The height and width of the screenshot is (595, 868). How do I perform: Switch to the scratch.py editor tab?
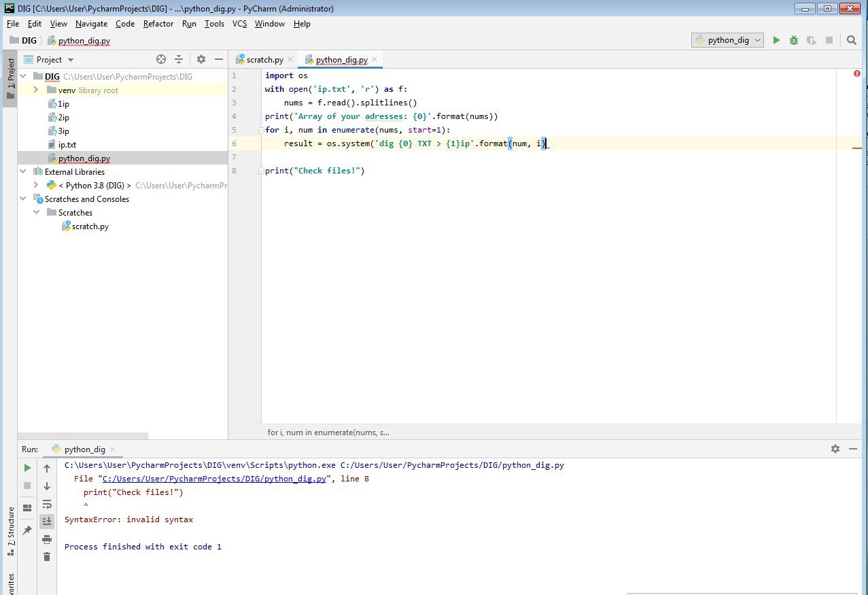point(264,60)
